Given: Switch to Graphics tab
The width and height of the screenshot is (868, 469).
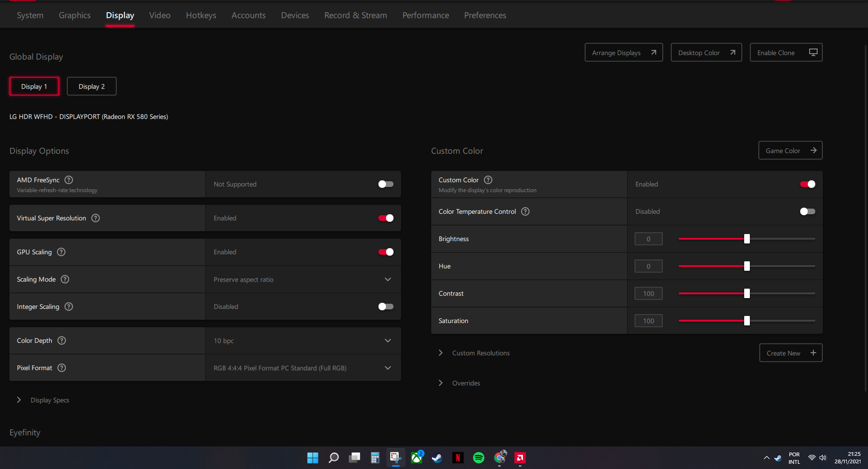Looking at the screenshot, I should tap(75, 15).
